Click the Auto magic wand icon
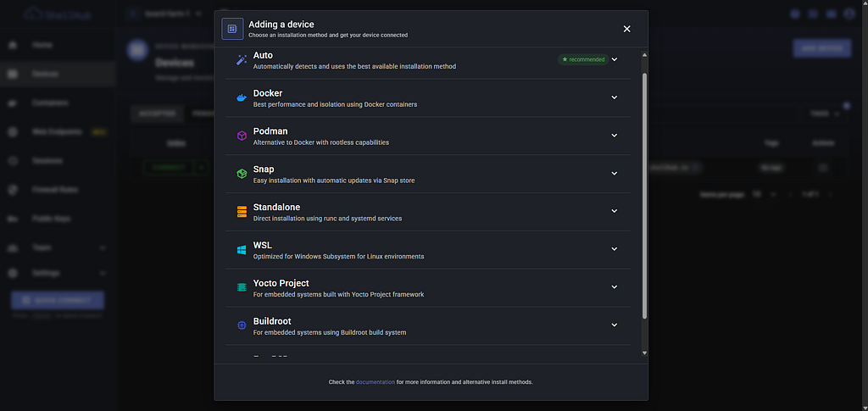This screenshot has width=868, height=411. coord(242,59)
